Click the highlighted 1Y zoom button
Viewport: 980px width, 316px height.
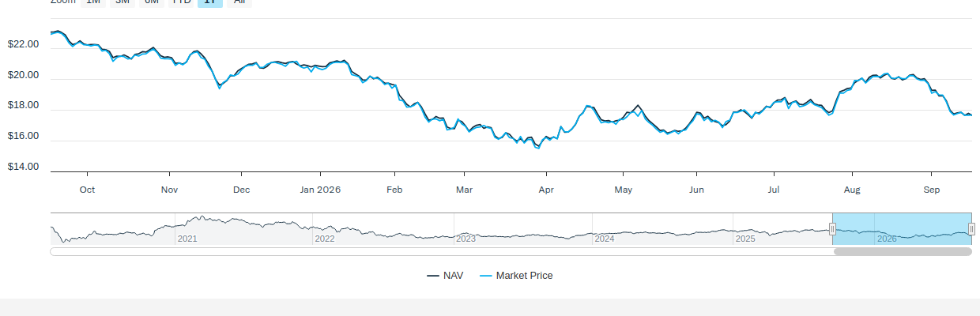click(x=209, y=2)
